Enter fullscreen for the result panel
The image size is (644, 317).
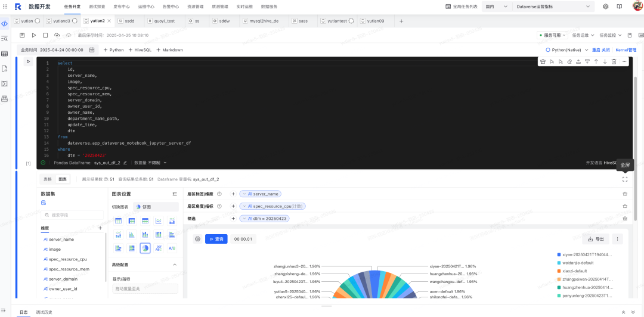click(x=625, y=179)
